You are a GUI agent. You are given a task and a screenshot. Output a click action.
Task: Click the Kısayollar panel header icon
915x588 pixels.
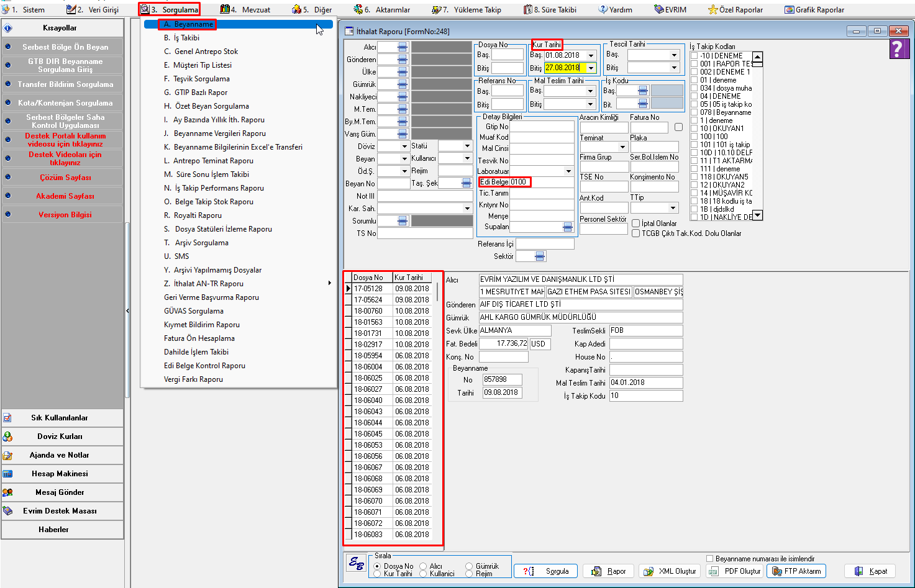(x=8, y=28)
